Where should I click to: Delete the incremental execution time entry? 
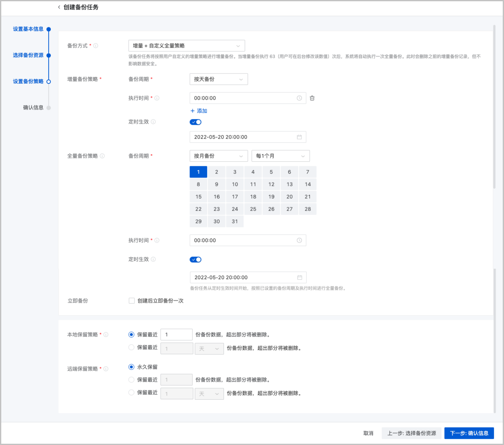pos(312,98)
